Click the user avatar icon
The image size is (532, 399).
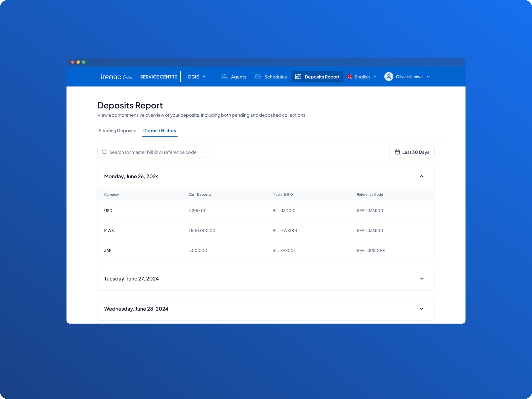click(x=388, y=77)
